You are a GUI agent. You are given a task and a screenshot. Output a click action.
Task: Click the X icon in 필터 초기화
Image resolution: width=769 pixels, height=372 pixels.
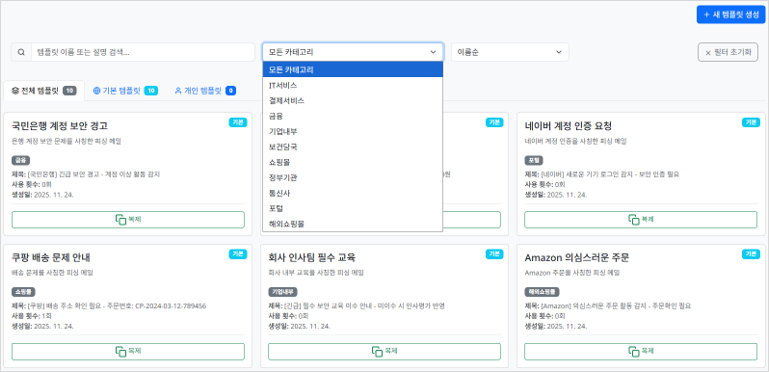pyautogui.click(x=708, y=53)
